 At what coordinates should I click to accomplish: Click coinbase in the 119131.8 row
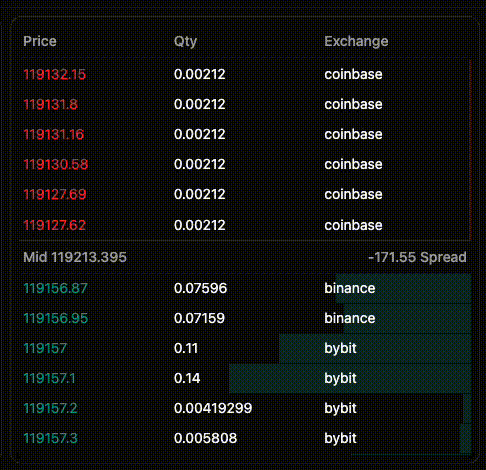(x=353, y=104)
